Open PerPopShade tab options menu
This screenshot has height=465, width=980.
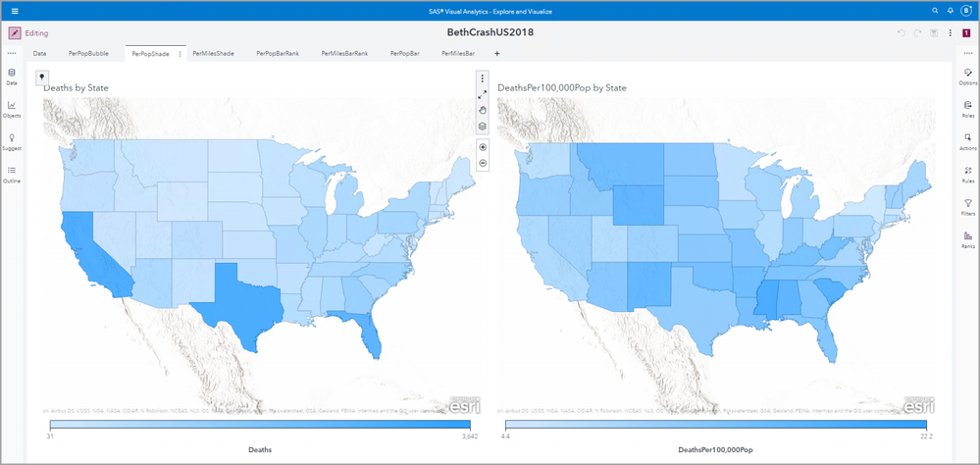[181, 54]
